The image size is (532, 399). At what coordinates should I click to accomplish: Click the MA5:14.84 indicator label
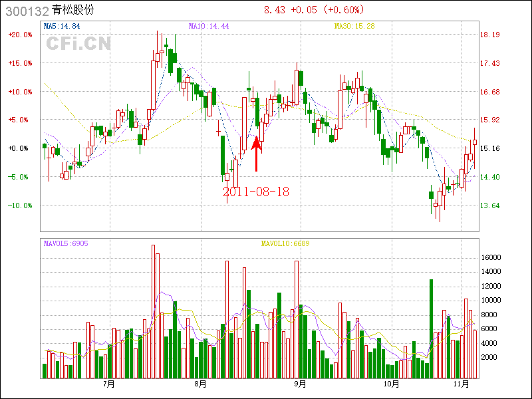click(62, 26)
